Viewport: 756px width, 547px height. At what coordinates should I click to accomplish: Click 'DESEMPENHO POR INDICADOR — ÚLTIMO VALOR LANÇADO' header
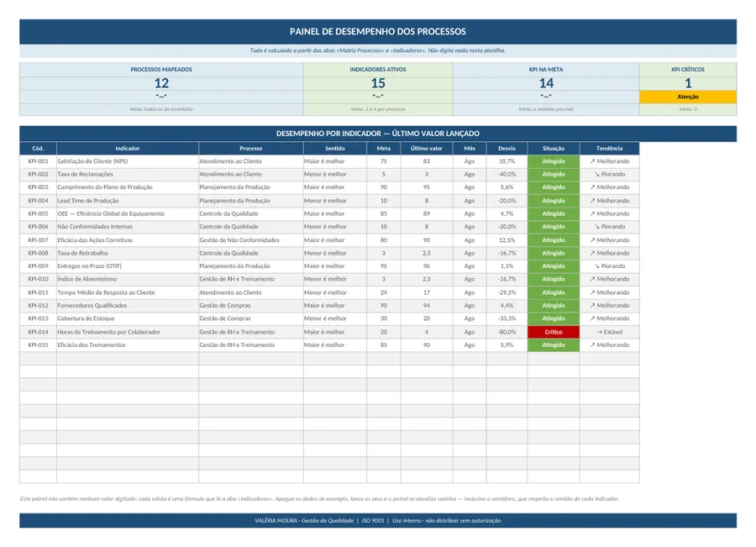point(377,133)
